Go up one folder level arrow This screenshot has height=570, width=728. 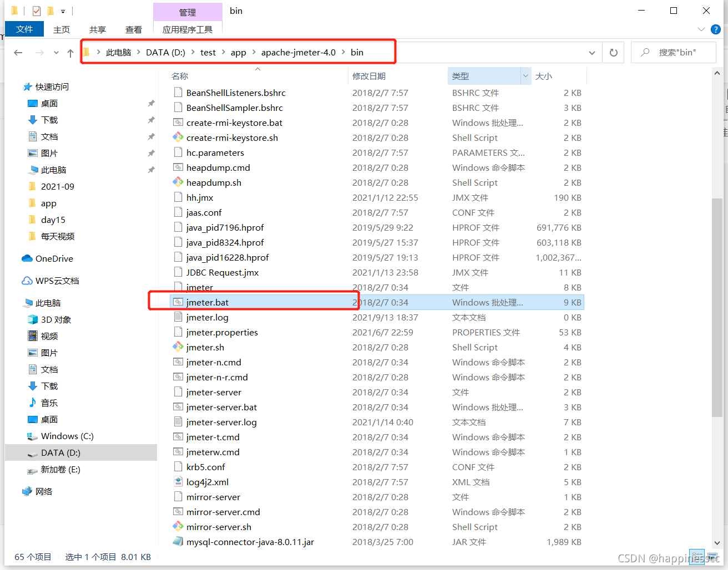pyautogui.click(x=70, y=53)
